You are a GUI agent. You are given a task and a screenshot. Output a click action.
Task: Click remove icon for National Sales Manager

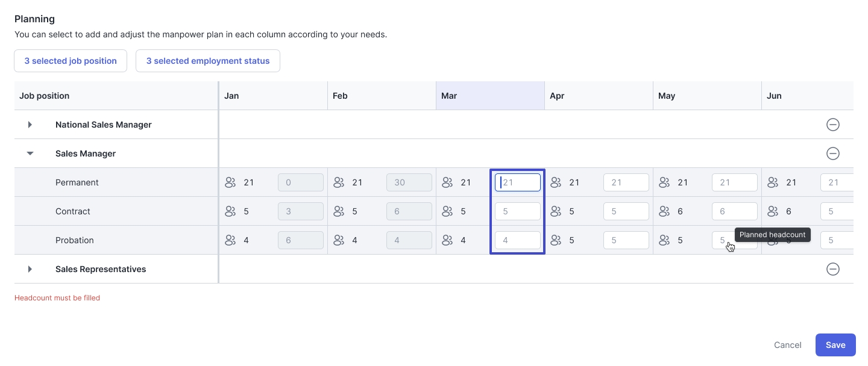(x=832, y=125)
